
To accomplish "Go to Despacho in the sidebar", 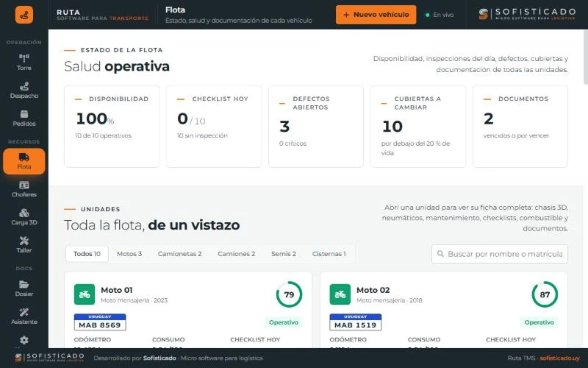I will click(24, 91).
